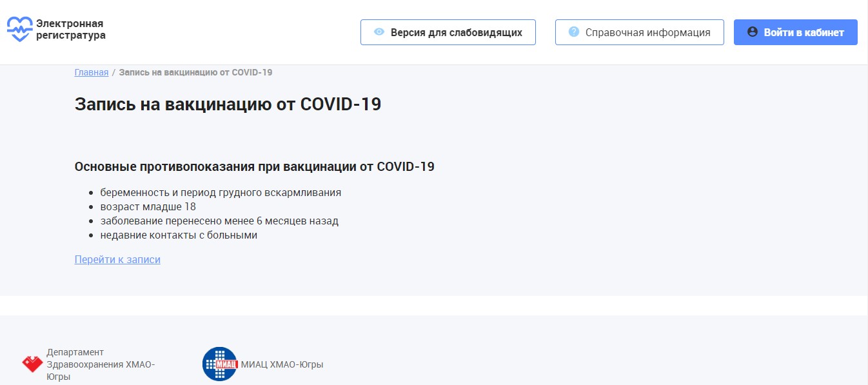Click the main heading Запись на вакцинацию от COVID-19
Image resolution: width=868 pixels, height=385 pixels.
[x=228, y=104]
